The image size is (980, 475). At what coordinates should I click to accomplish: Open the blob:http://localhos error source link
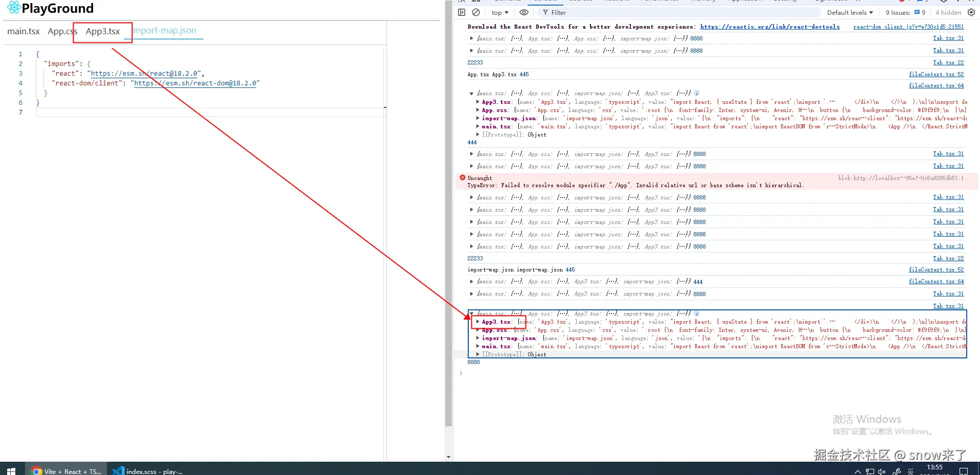point(901,178)
